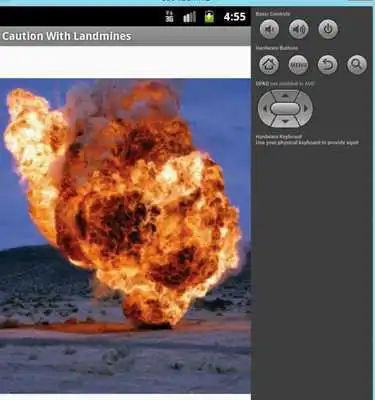Tap the battery charging icon
Viewport: 375px width, 400px height.
click(x=209, y=16)
